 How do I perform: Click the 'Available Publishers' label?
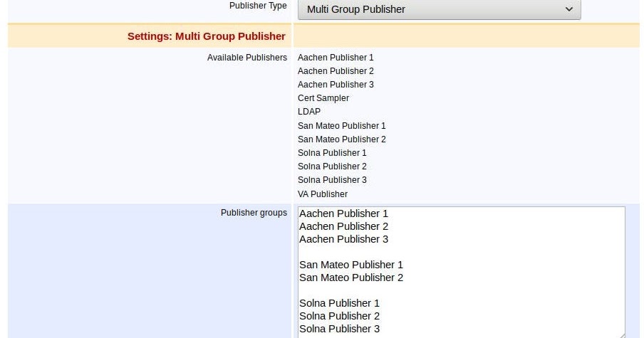(x=246, y=58)
